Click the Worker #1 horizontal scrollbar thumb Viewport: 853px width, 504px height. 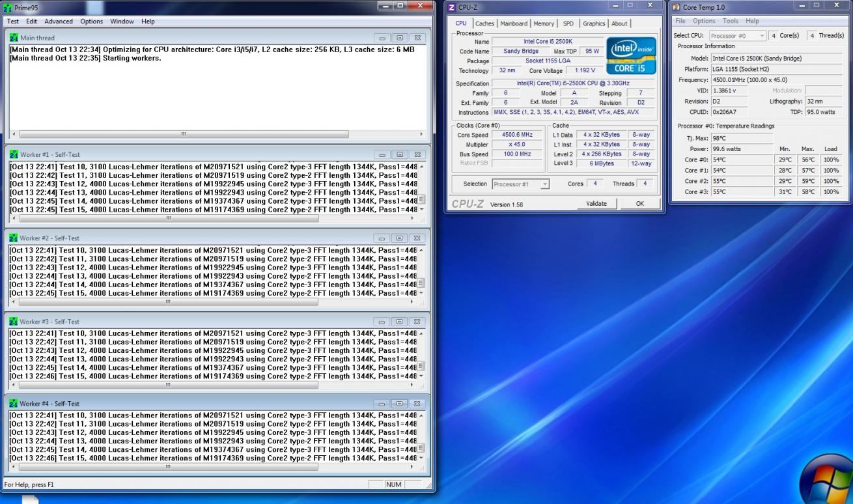[170, 218]
